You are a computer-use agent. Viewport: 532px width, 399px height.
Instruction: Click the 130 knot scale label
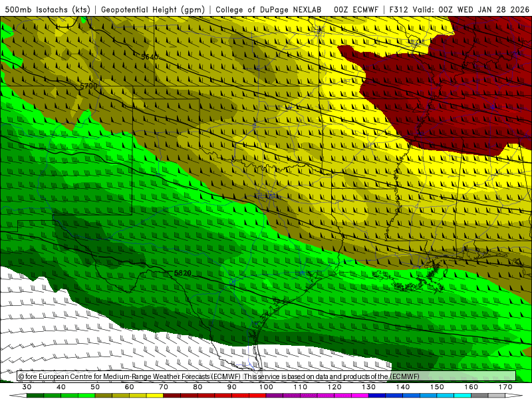click(x=368, y=387)
